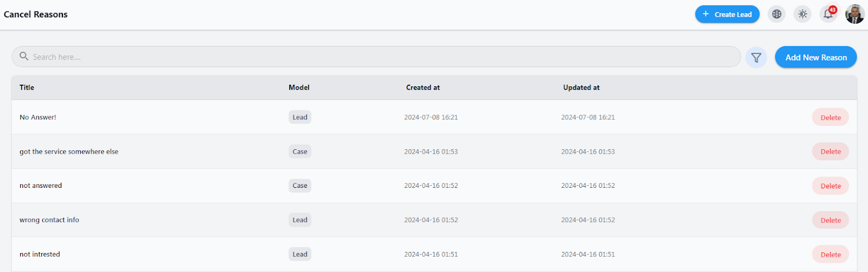The image size is (868, 272).
Task: Open the language globe icon
Action: (777, 14)
